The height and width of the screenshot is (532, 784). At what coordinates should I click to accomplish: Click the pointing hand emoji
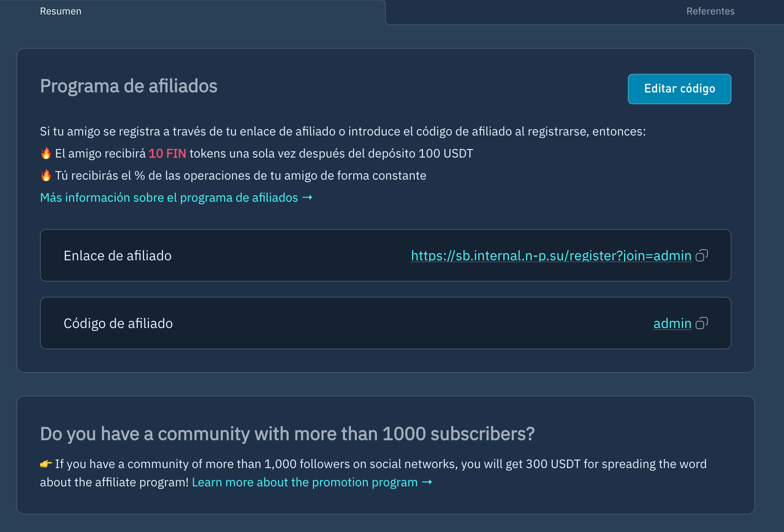(46, 464)
